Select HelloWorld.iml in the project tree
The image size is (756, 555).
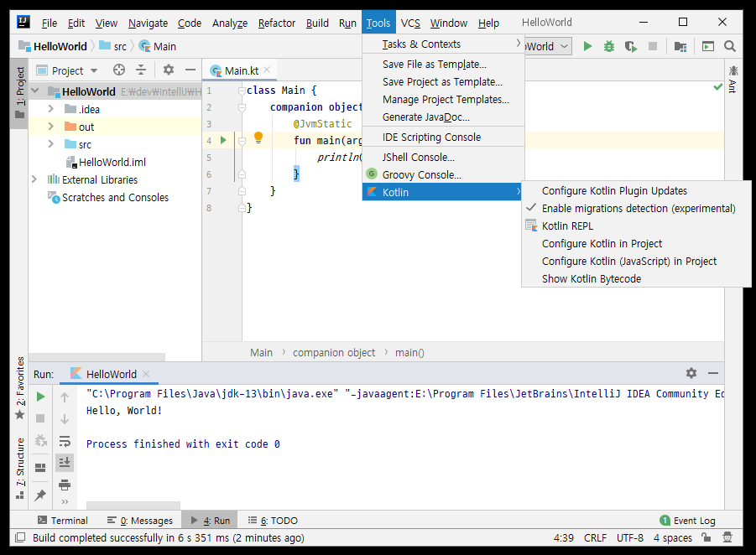(x=112, y=163)
